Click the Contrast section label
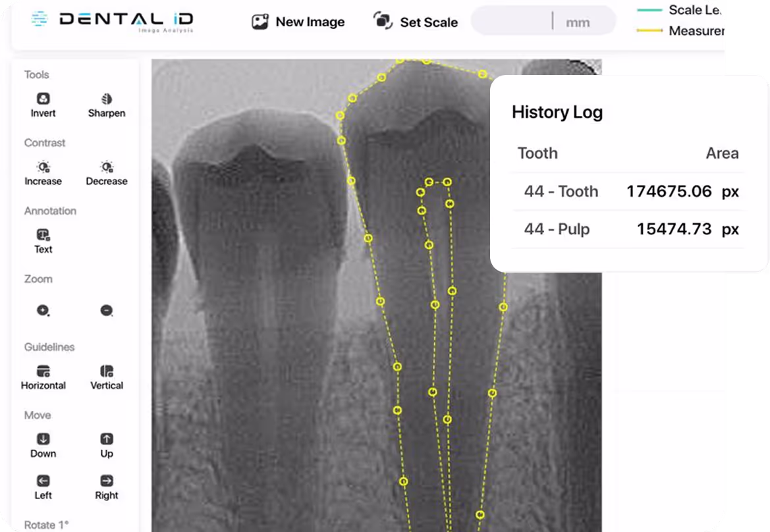 tap(45, 143)
